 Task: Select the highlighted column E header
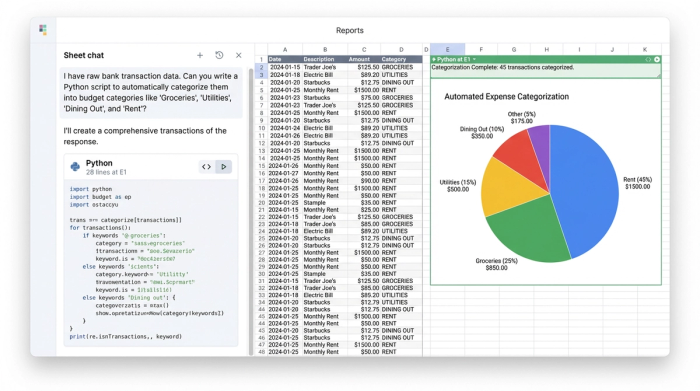pos(447,50)
